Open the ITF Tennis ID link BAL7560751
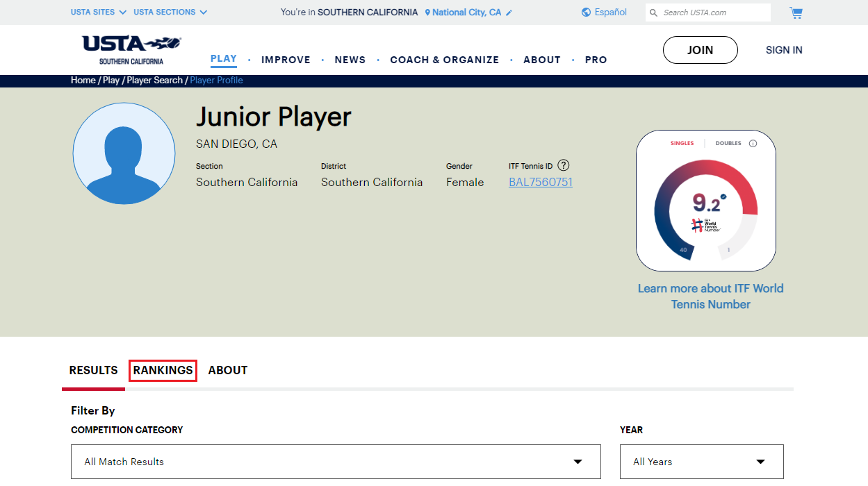 tap(540, 182)
